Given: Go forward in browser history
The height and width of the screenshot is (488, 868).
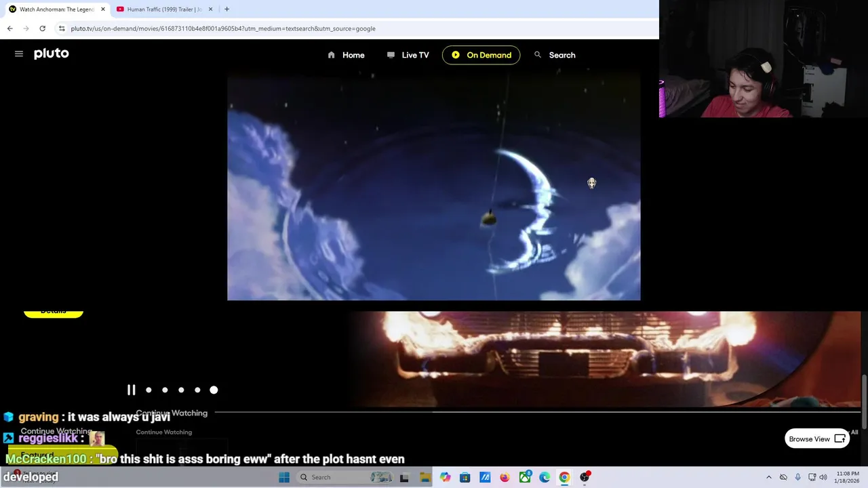Looking at the screenshot, I should tap(26, 28).
